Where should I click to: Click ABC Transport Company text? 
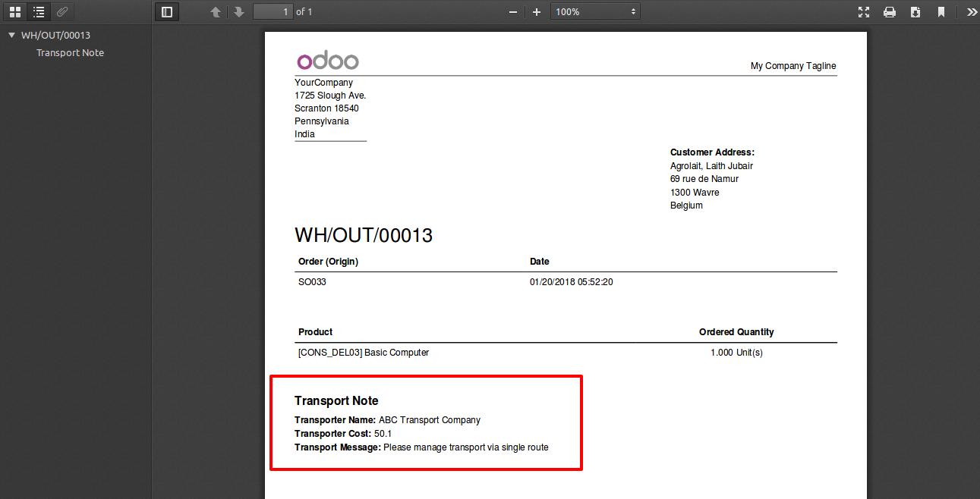(430, 419)
